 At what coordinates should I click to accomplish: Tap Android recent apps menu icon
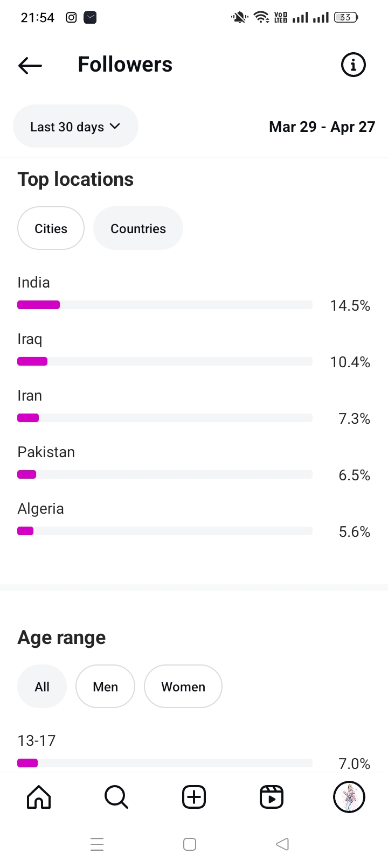[97, 844]
